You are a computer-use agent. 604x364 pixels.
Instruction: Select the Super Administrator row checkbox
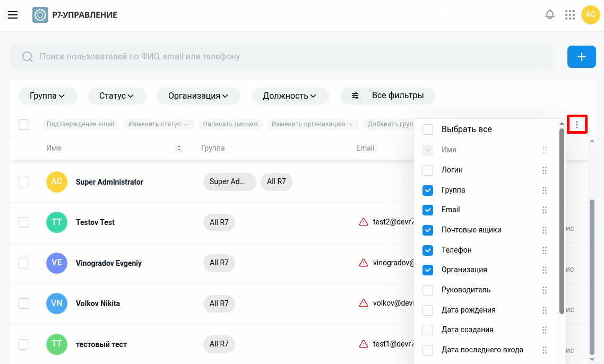tap(24, 182)
